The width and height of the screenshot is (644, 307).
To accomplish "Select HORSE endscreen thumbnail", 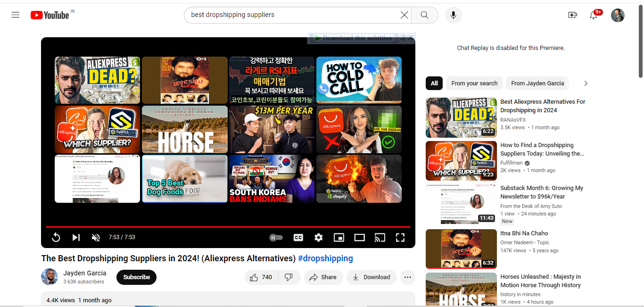I will click(x=185, y=130).
